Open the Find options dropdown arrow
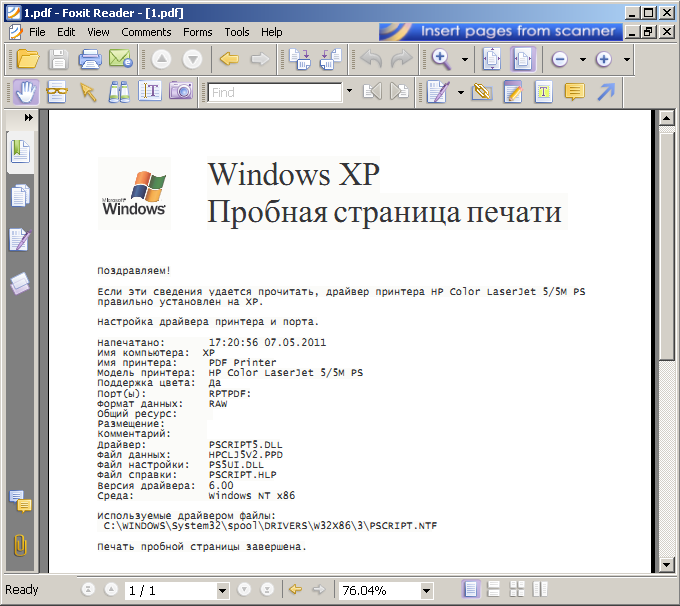 point(349,91)
